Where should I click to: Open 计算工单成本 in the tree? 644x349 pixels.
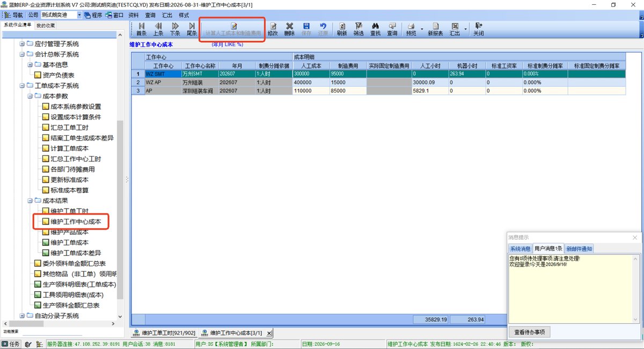(69, 148)
